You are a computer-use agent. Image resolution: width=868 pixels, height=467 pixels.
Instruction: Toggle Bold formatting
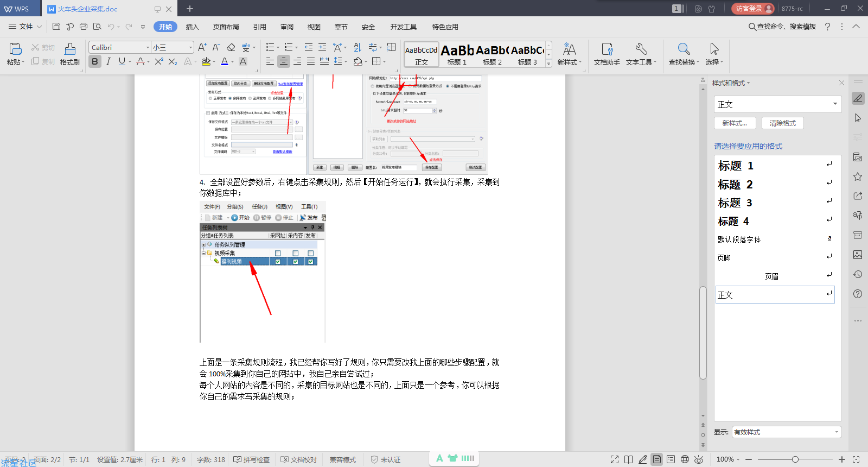click(95, 61)
